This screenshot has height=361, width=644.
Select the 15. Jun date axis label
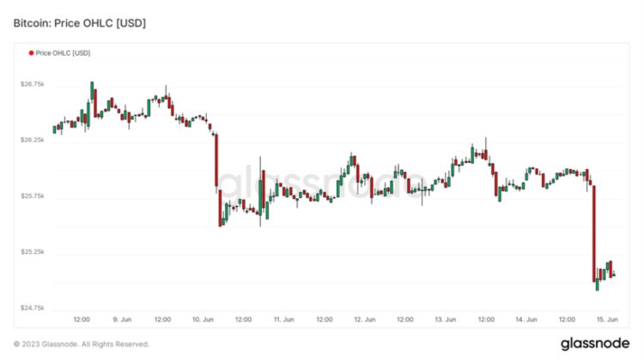point(606,320)
